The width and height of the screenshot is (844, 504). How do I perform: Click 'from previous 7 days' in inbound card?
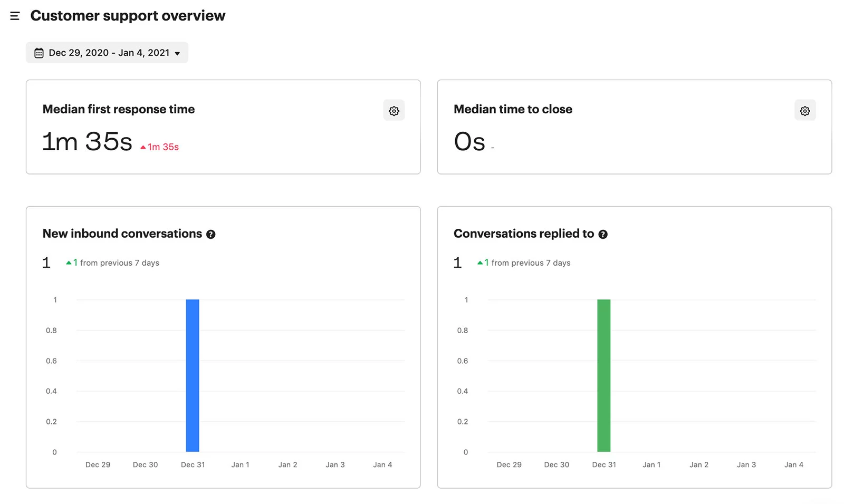coord(120,263)
